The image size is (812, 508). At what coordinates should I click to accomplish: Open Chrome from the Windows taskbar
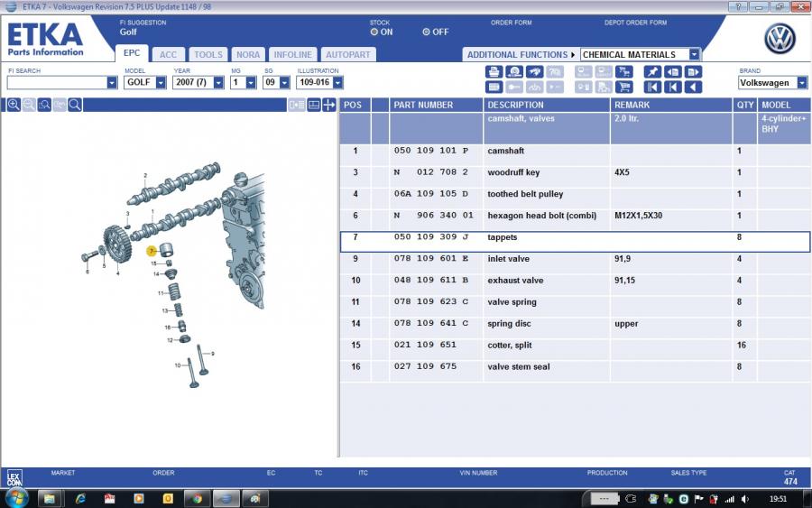pos(196,498)
